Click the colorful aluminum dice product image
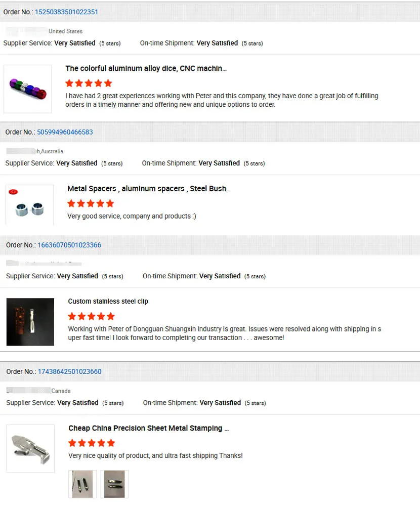Image resolution: width=420 pixels, height=506 pixels. point(28,89)
